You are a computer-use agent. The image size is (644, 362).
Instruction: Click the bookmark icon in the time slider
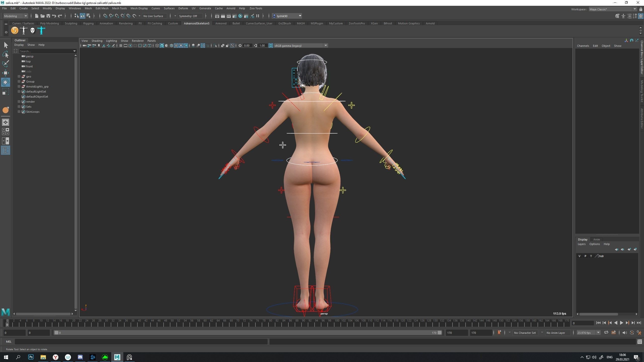pyautogui.click(x=499, y=333)
